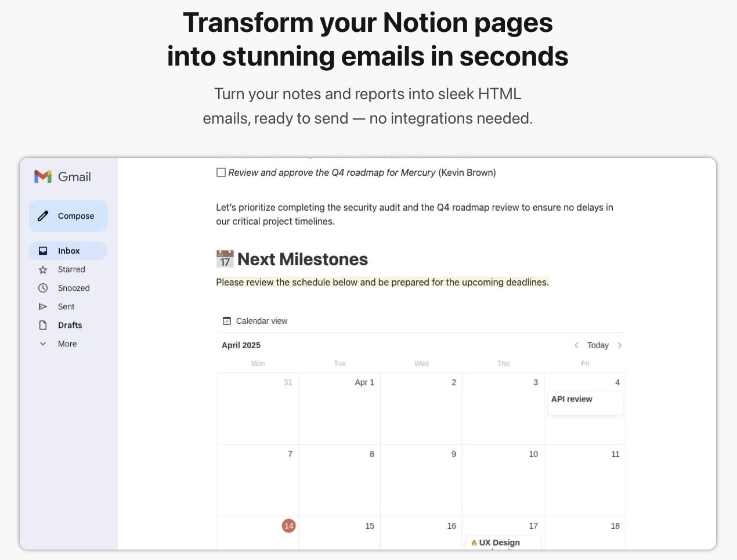Click the date number 7

tap(290, 454)
